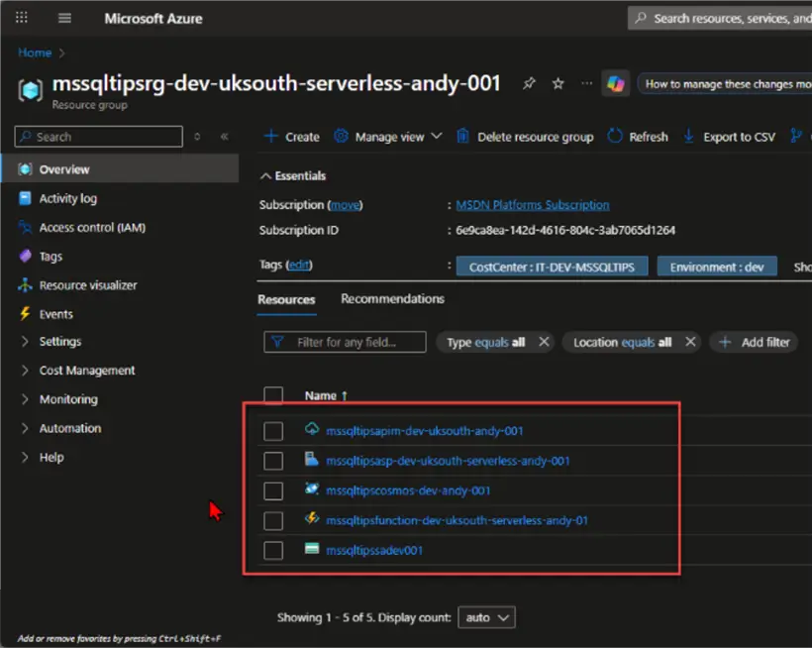The width and height of the screenshot is (812, 648).
Task: Click the Filter for any field box
Action: coord(345,343)
